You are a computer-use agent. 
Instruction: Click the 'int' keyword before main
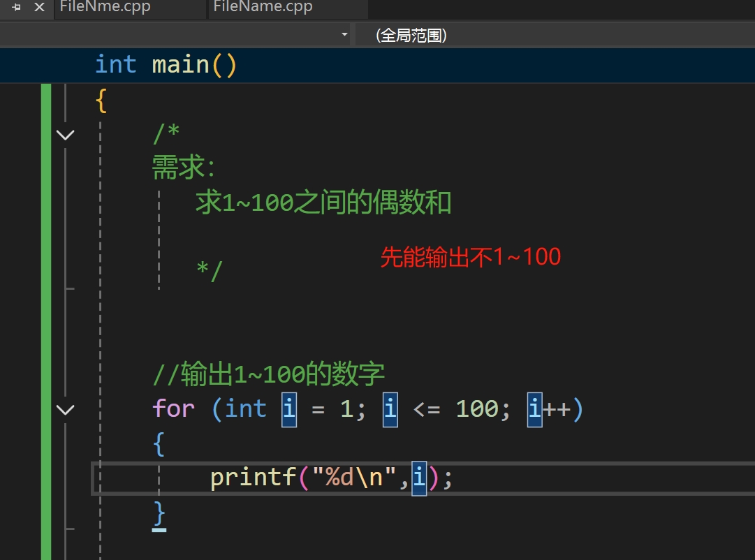115,64
